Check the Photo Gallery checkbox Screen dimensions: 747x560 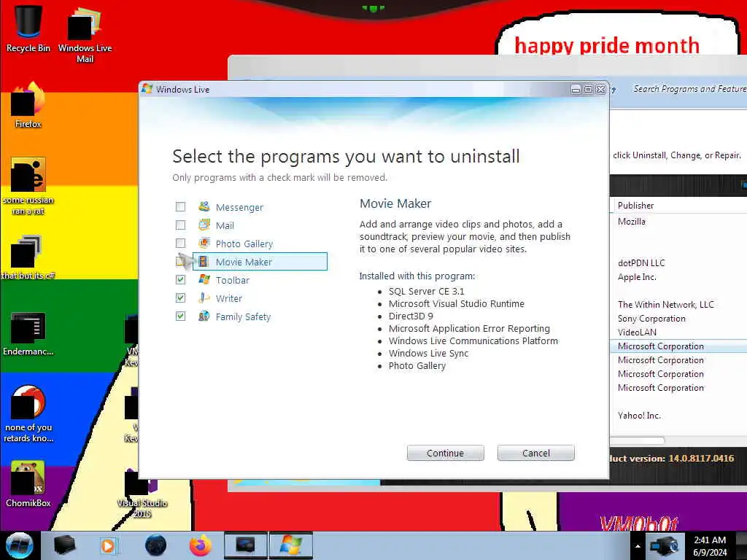tap(181, 244)
